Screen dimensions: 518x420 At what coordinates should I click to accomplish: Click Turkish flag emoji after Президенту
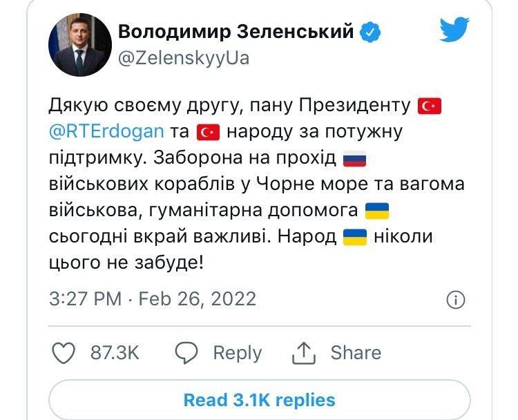click(x=430, y=106)
